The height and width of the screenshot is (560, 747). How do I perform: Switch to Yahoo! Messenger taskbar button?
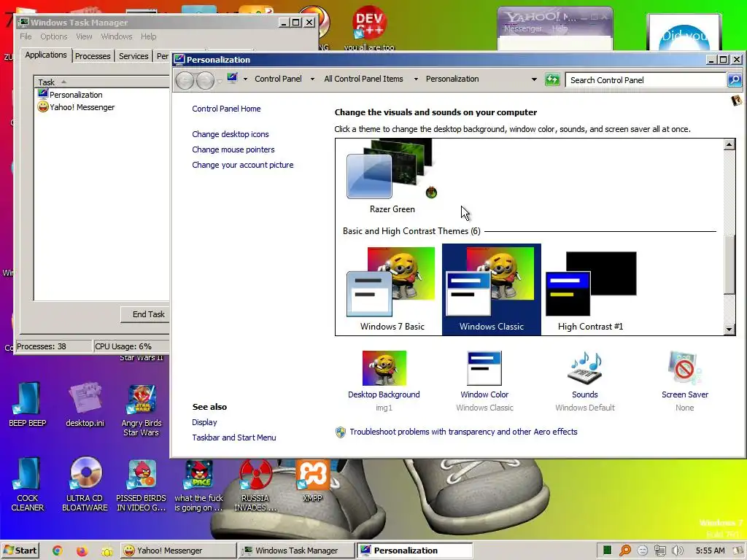click(x=178, y=551)
